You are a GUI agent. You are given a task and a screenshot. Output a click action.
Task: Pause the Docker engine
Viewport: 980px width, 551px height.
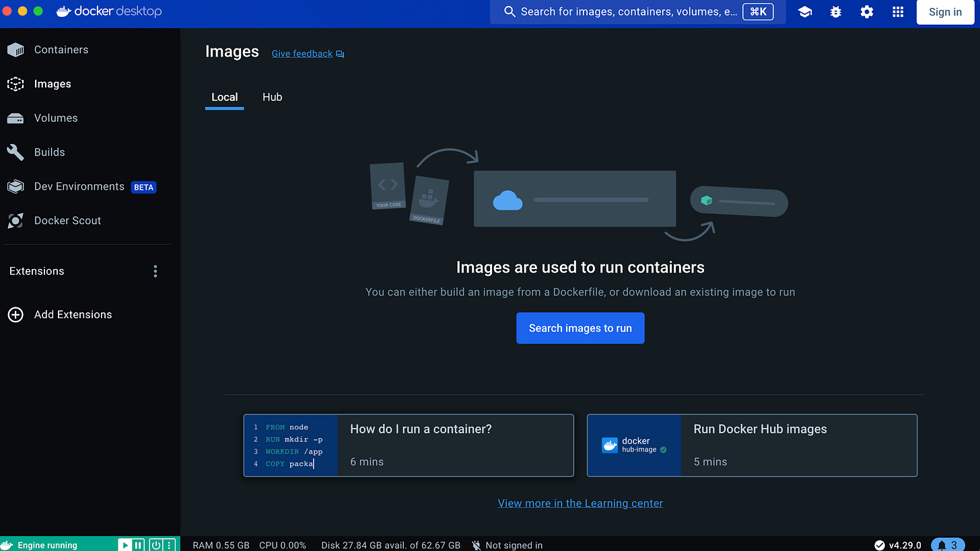137,545
